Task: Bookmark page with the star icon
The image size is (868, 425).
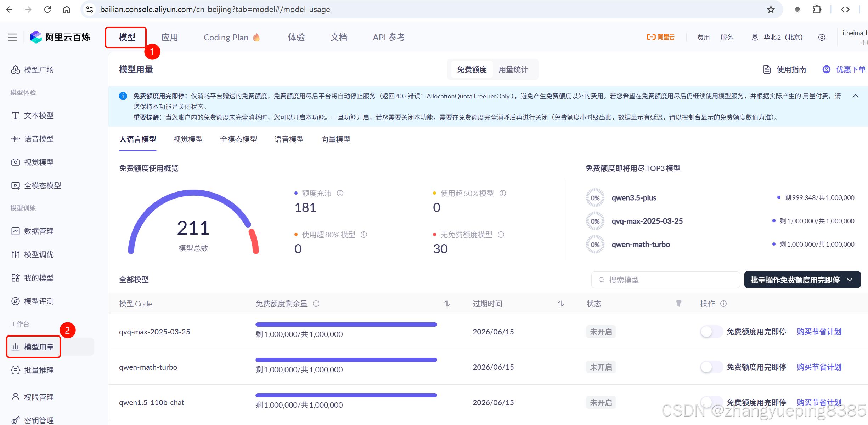Action: (771, 10)
